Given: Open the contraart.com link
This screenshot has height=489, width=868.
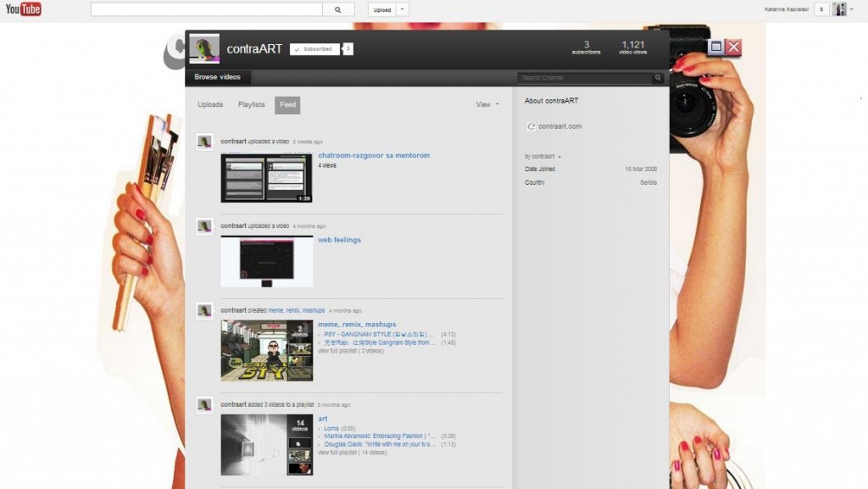Looking at the screenshot, I should point(559,126).
